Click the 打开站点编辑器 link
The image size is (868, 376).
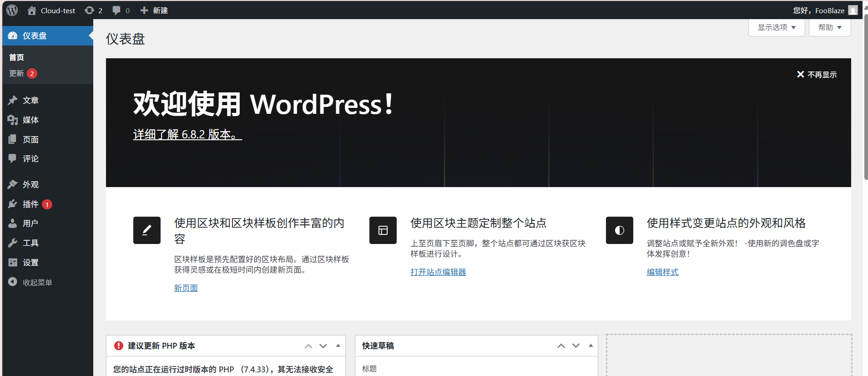[x=438, y=272]
